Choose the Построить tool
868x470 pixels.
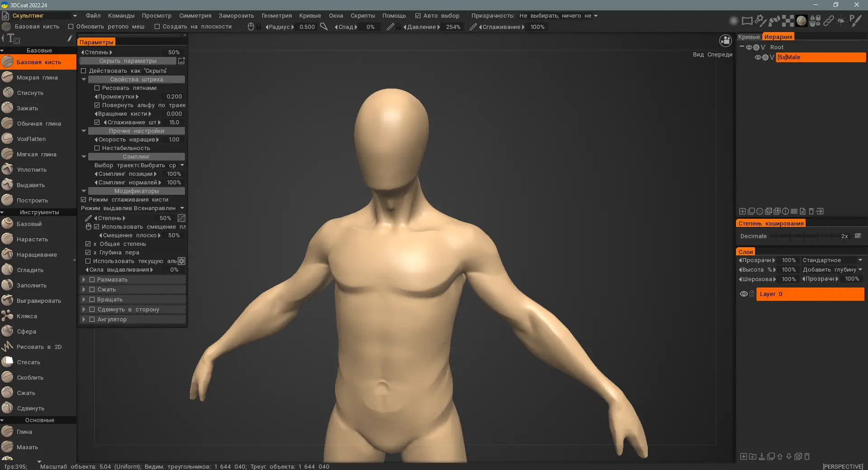tap(38, 200)
